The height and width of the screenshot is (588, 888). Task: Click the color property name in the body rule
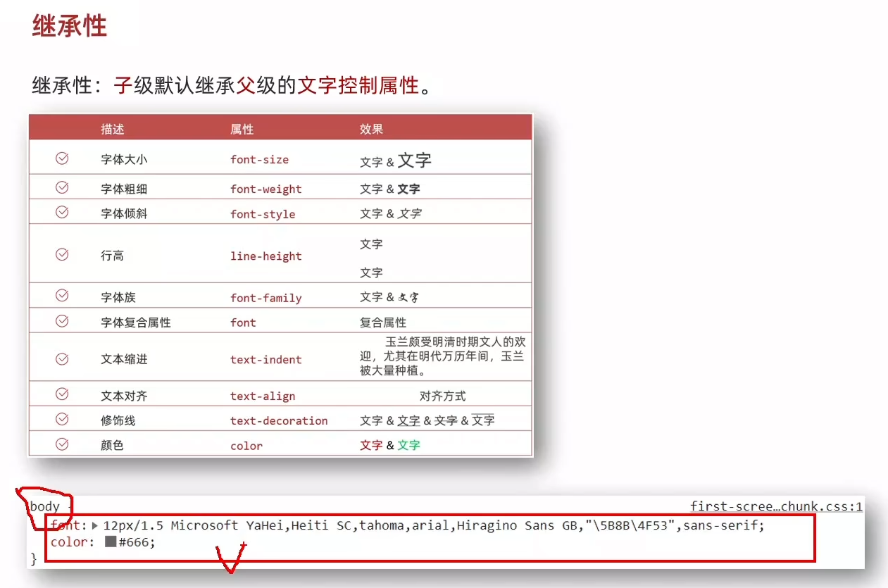pos(69,542)
